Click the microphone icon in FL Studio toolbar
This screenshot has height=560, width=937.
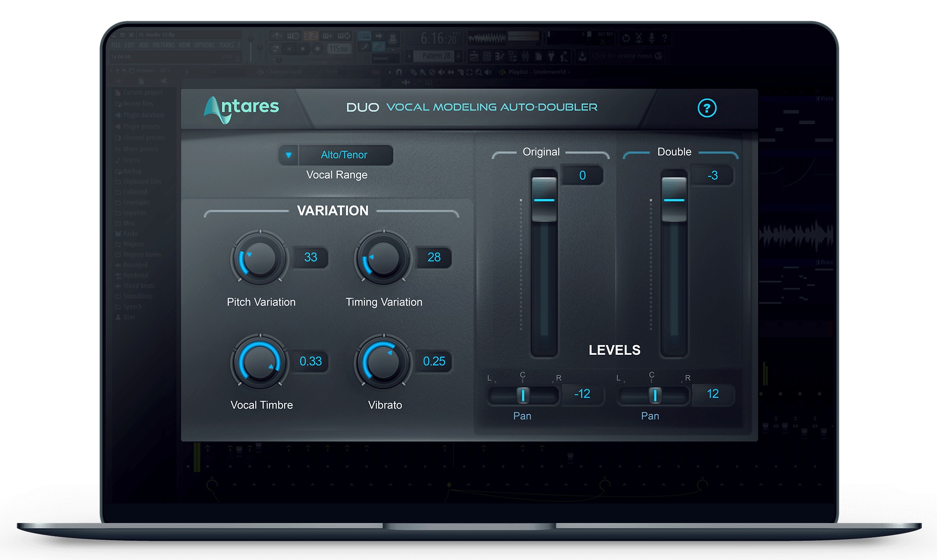pyautogui.click(x=652, y=38)
